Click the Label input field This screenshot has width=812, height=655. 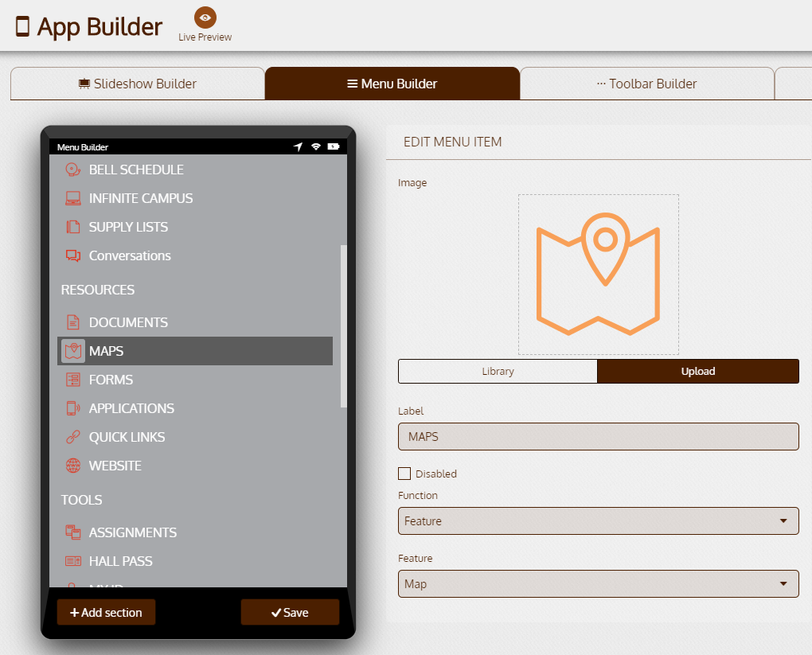[x=598, y=436]
